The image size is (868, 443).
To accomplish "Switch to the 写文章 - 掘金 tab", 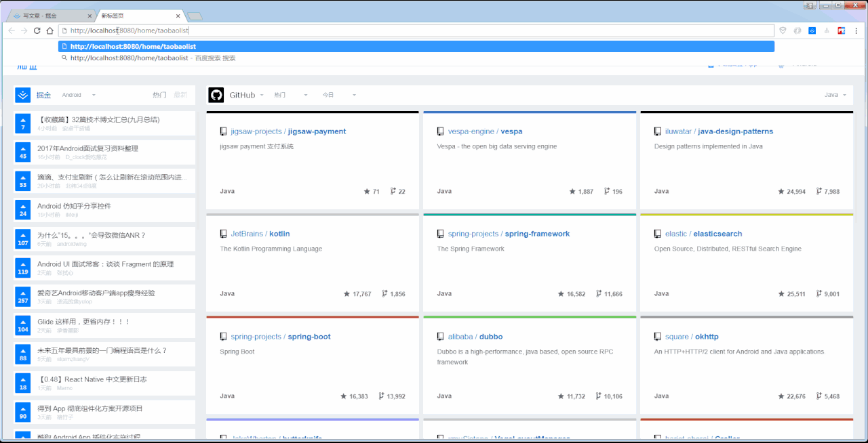I will click(x=50, y=15).
